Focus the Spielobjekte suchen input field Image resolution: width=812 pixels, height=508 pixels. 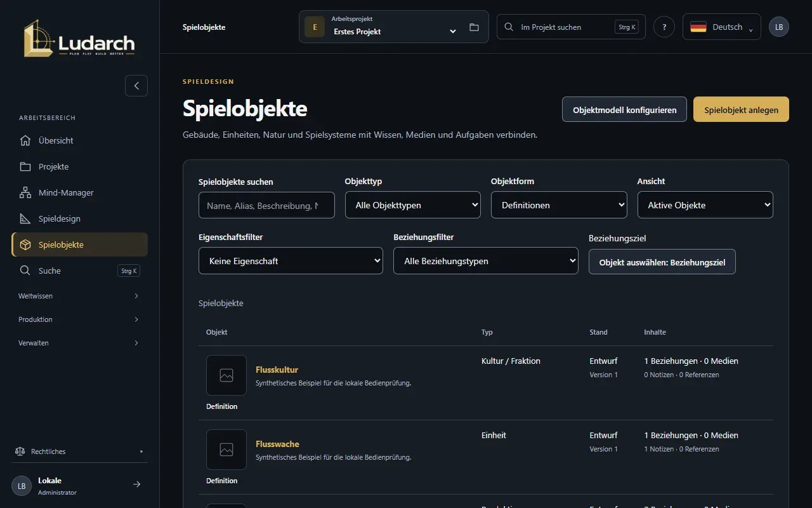[266, 205]
